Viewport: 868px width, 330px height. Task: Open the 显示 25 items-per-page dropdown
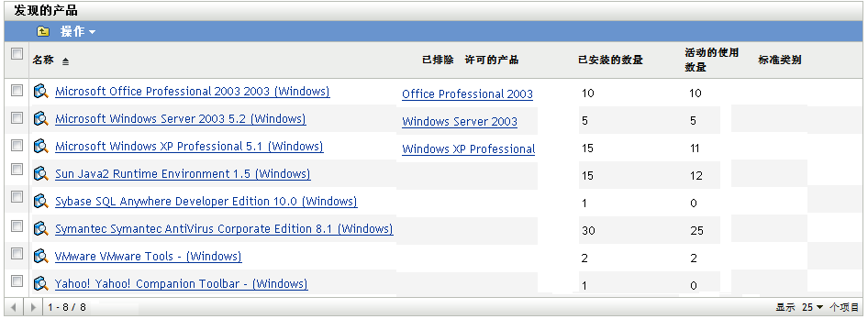pos(813,307)
